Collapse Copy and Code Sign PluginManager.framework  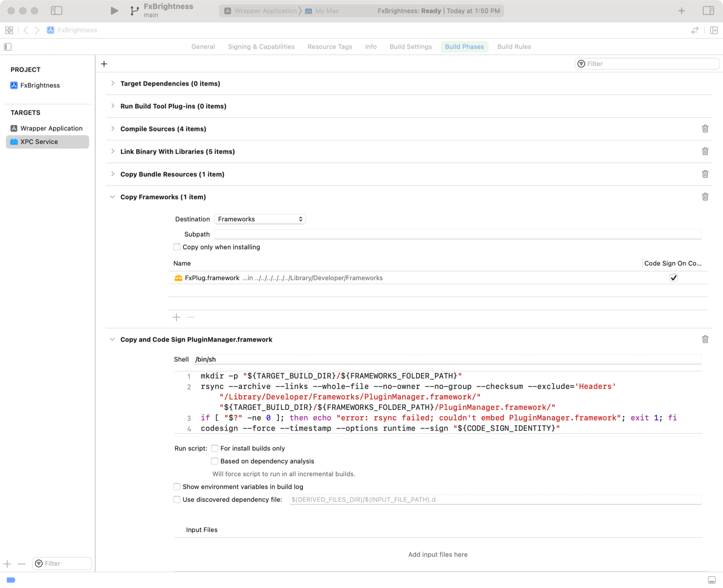(113, 340)
